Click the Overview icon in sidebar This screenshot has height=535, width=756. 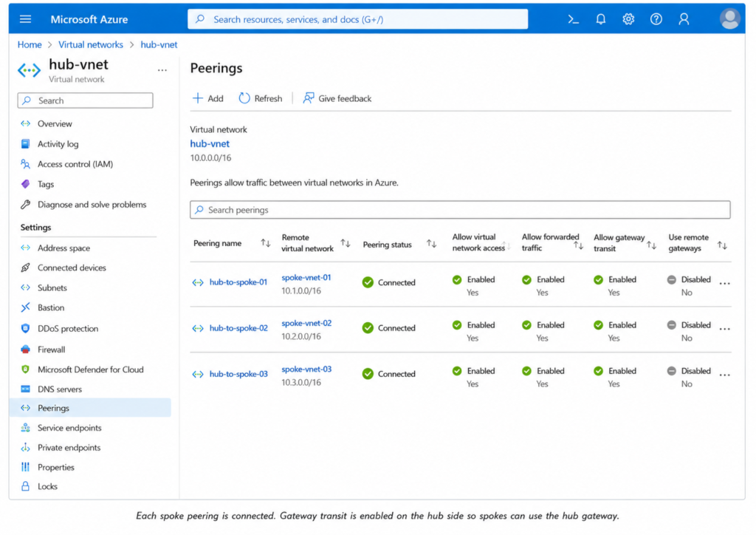pyautogui.click(x=26, y=124)
